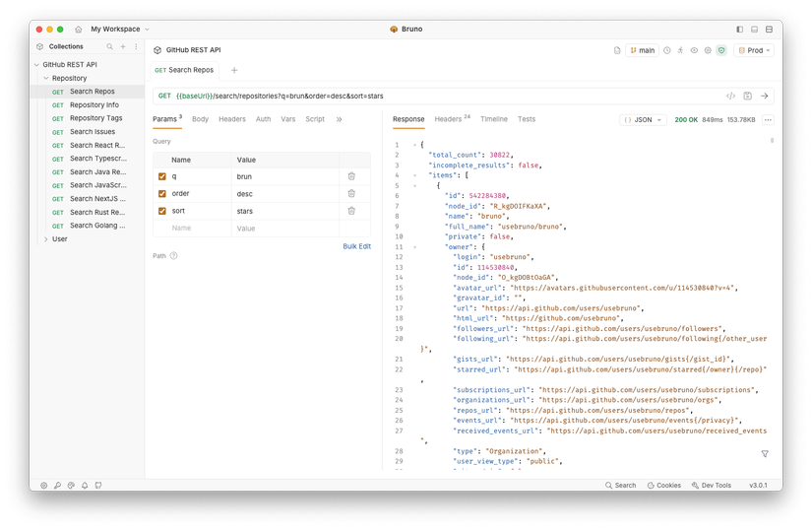Save the request with the floppy disk icon

click(x=747, y=96)
